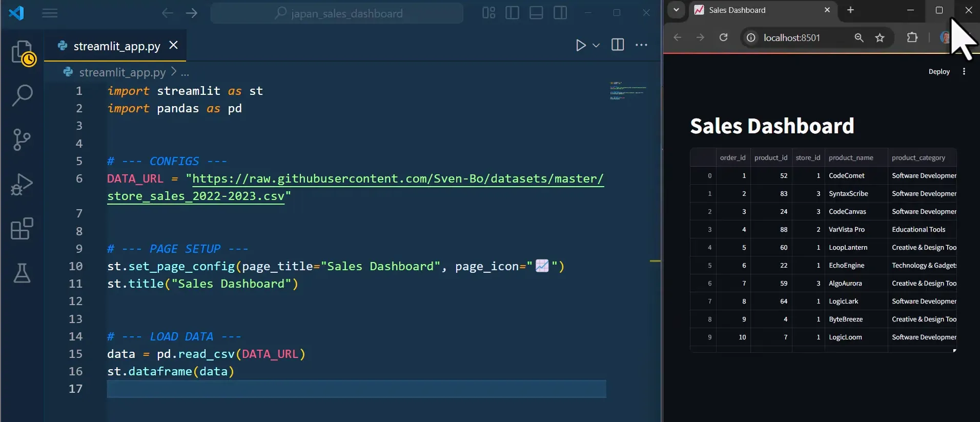Screen dimensions: 980x422
Task: Customize layout in VS Code title bar
Action: click(x=488, y=13)
